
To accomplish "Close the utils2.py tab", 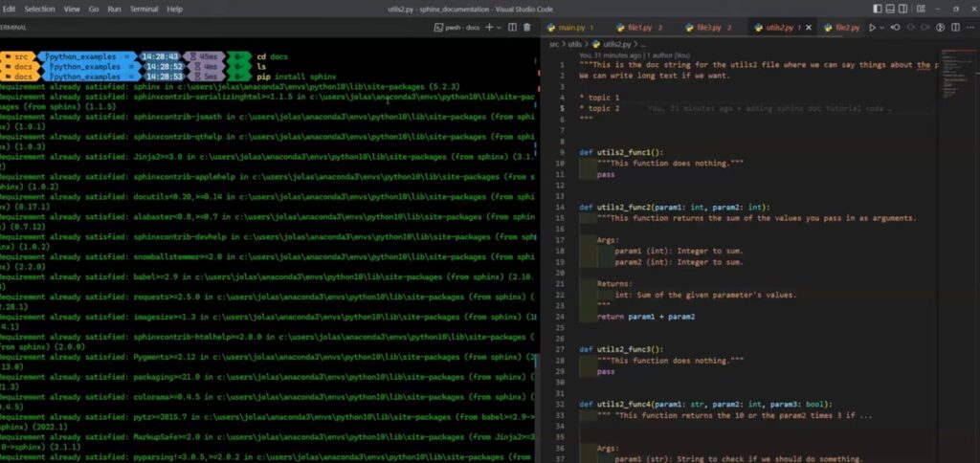I will tap(809, 28).
